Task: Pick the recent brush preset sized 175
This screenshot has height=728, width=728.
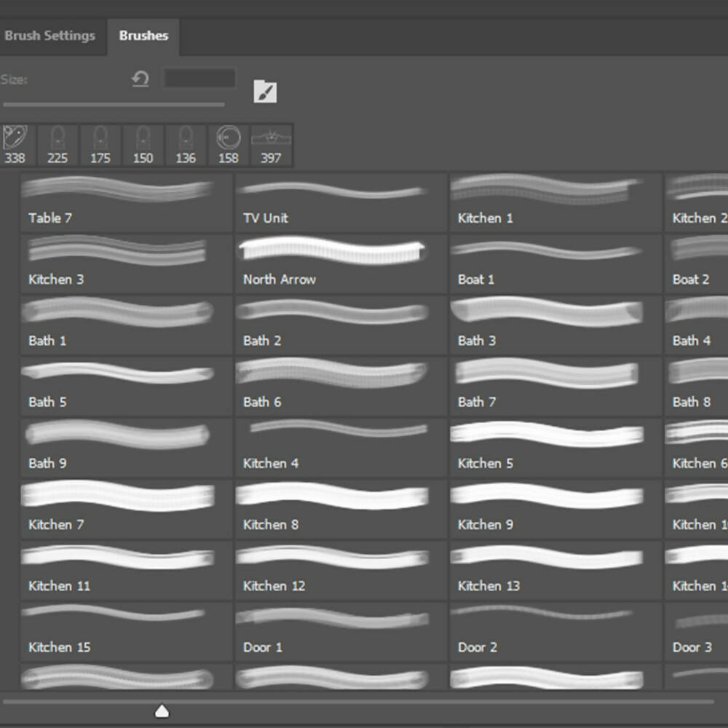Action: point(100,145)
